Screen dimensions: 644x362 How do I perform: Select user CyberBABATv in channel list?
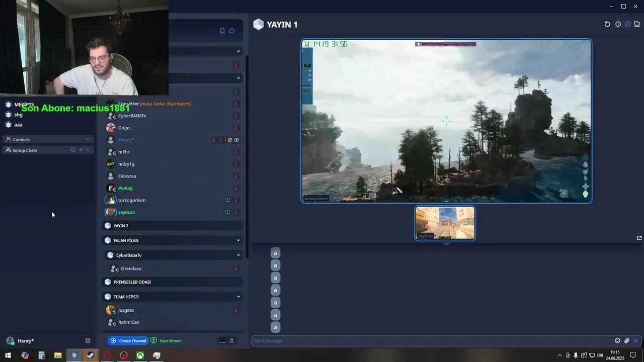132,116
